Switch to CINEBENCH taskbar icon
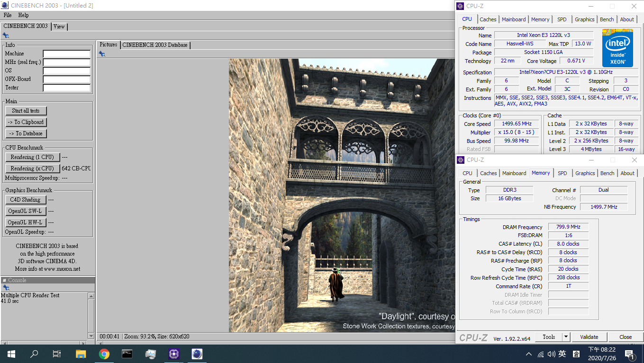 click(x=197, y=354)
